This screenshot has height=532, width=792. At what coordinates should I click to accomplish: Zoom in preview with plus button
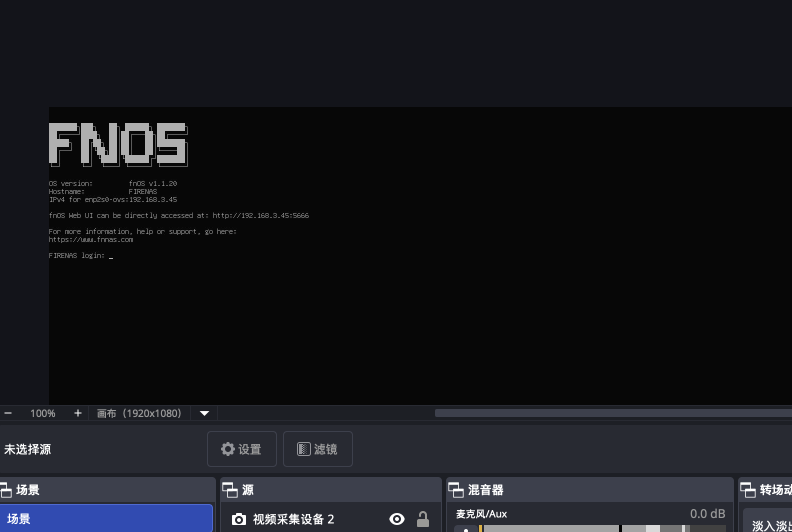pyautogui.click(x=77, y=413)
